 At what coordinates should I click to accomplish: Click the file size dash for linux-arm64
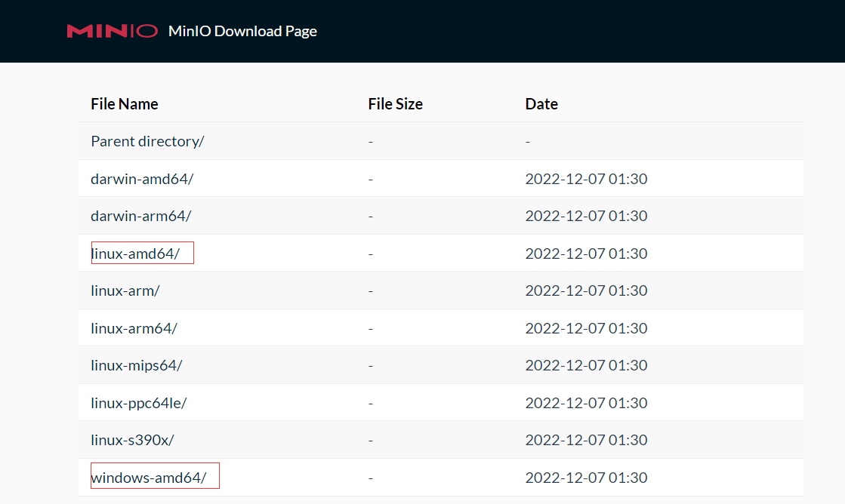(x=371, y=328)
